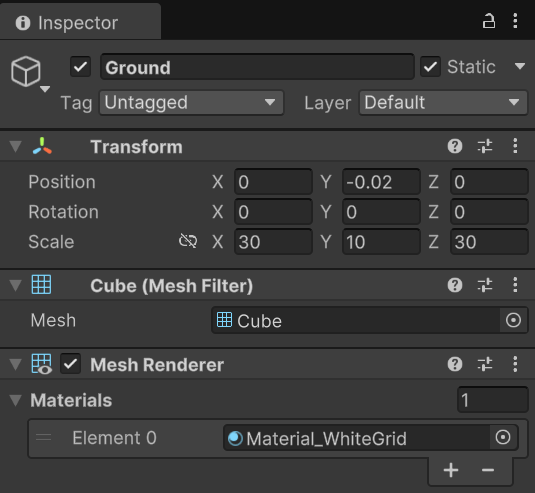Image resolution: width=535 pixels, height=493 pixels.
Task: Uncheck the Ground active checkbox
Action: [81, 67]
